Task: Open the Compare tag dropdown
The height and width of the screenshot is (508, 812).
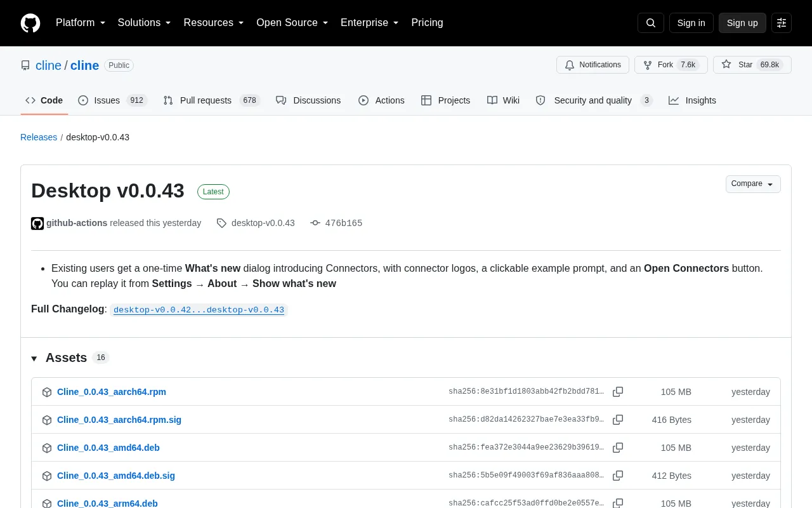Action: [753, 184]
